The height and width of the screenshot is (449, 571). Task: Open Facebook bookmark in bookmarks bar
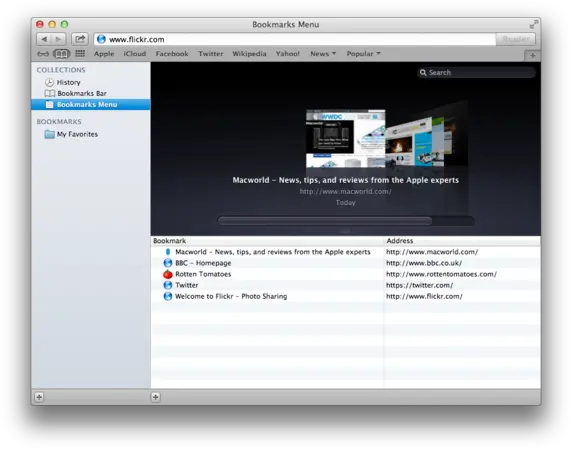[172, 54]
